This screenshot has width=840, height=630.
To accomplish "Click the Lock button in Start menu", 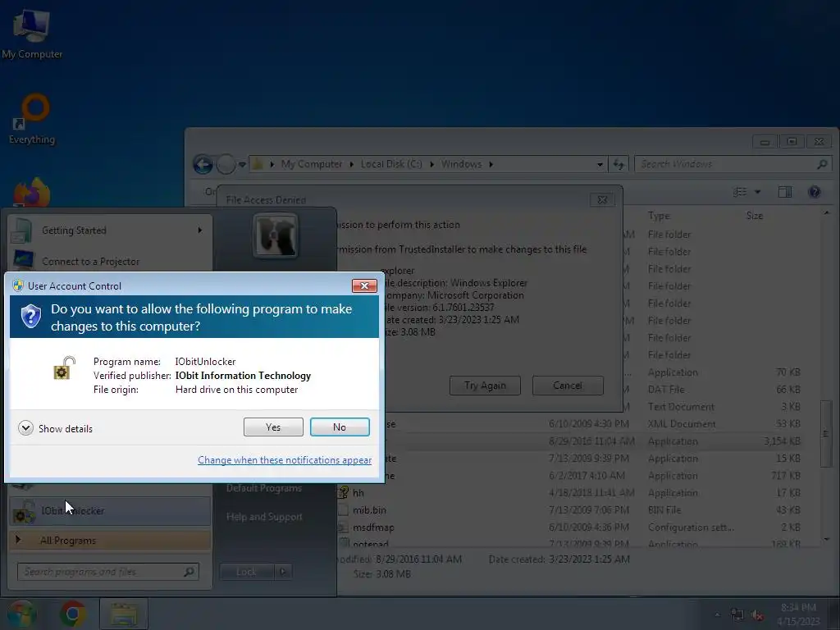I will 246,572.
